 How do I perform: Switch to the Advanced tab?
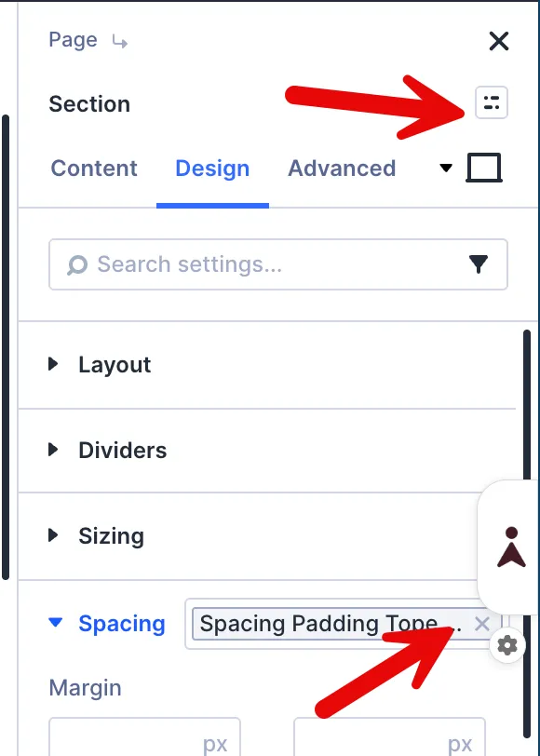pos(342,169)
